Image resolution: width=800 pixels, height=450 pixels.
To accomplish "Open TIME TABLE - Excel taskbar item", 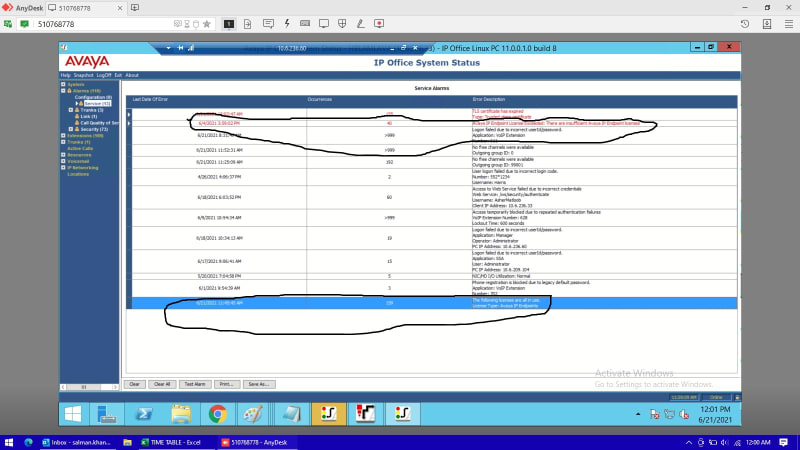I will pyautogui.click(x=175, y=442).
